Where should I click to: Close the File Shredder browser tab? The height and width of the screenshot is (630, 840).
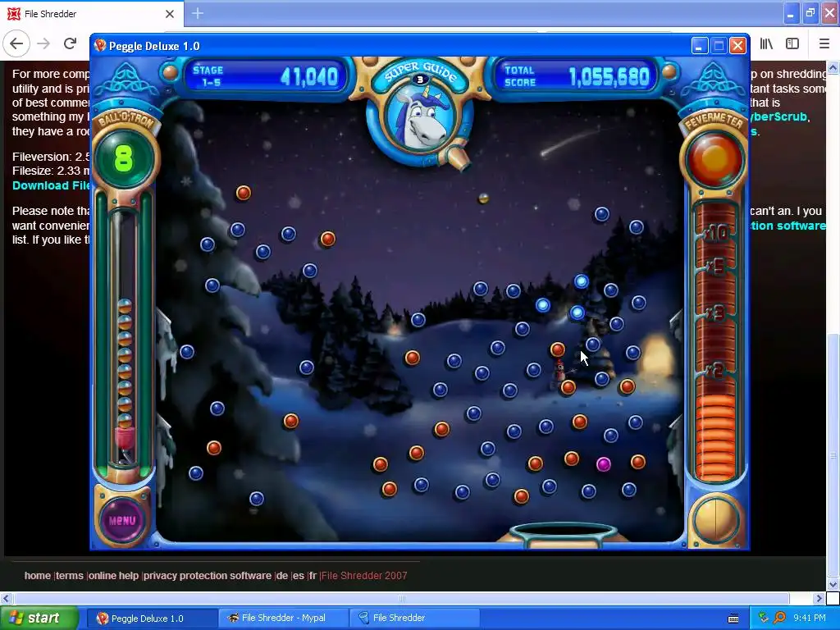click(169, 14)
